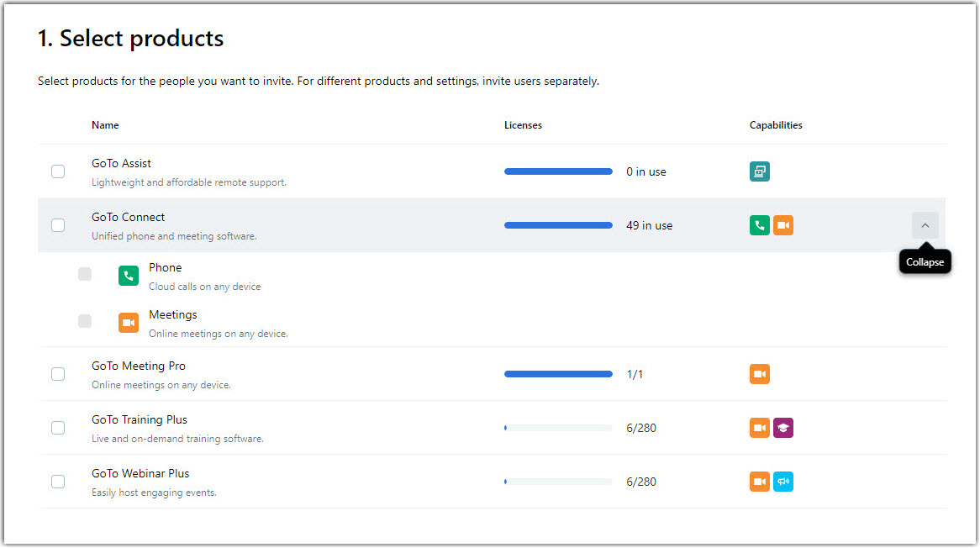Click the Capabilities column header
The height and width of the screenshot is (548, 980).
click(775, 124)
